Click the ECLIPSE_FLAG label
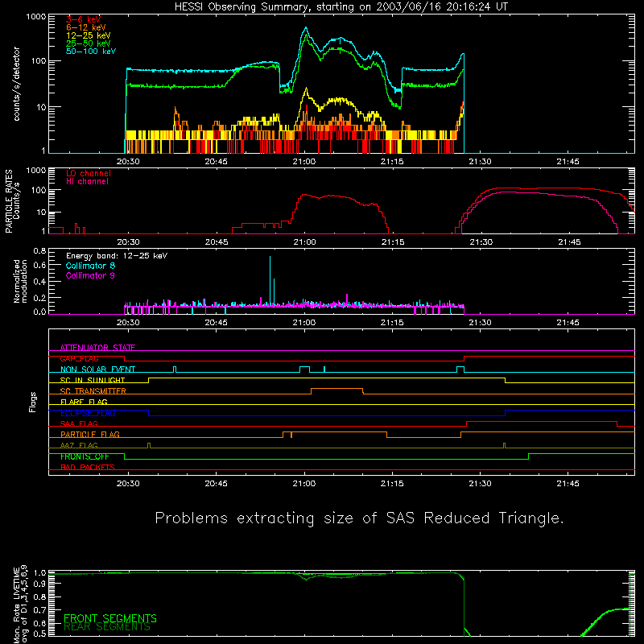 88,413
